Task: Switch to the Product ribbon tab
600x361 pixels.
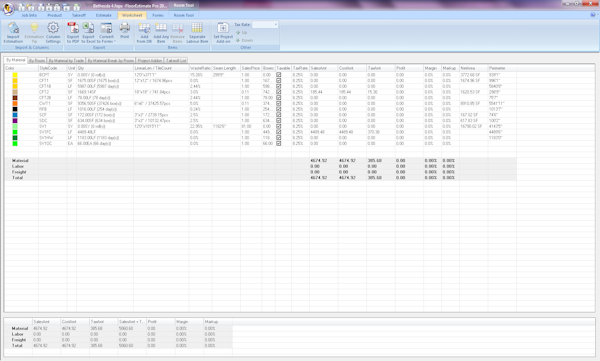Action: tap(54, 15)
